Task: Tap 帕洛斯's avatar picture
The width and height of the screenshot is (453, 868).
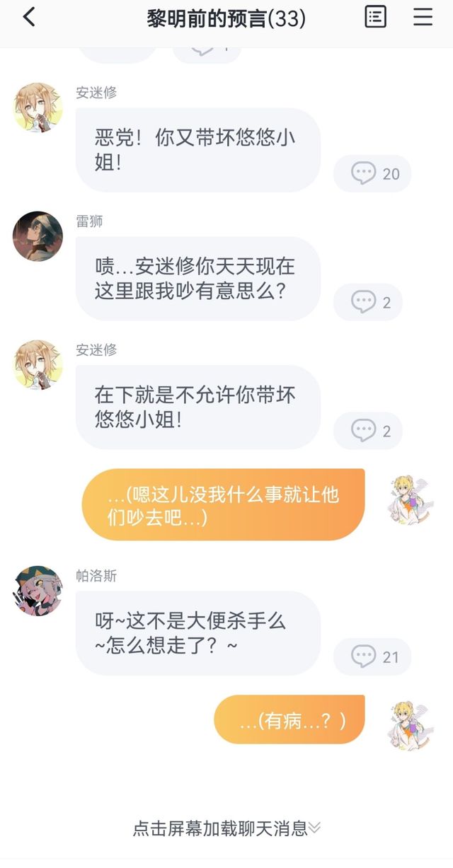Action: [38, 591]
